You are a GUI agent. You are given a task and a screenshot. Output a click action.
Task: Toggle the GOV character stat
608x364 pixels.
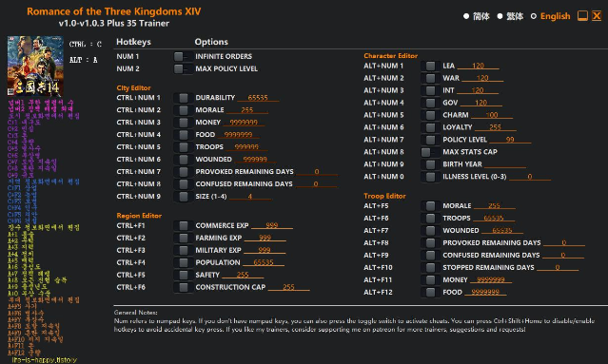(430, 103)
